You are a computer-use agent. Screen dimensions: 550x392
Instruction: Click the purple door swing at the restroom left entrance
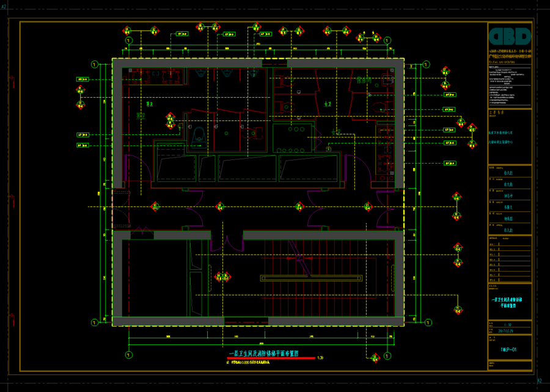139,168
